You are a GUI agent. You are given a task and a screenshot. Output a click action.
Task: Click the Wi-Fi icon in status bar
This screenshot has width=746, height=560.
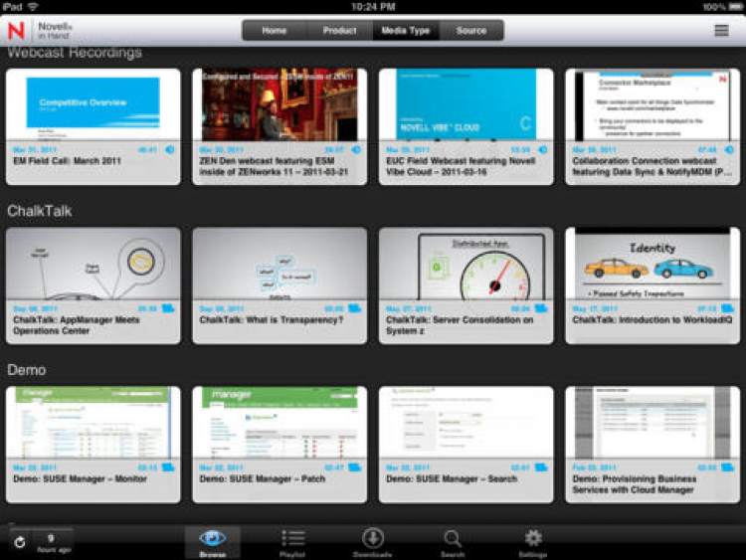33,7
